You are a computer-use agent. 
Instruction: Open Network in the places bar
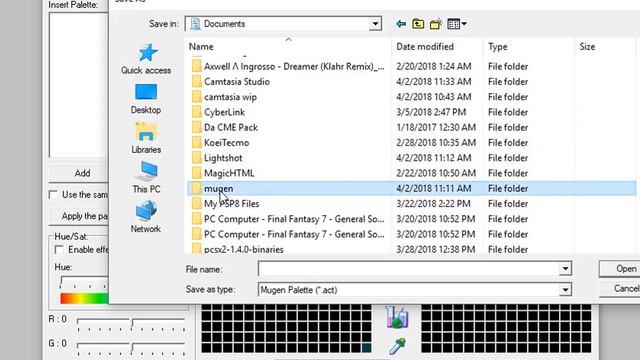click(x=146, y=217)
